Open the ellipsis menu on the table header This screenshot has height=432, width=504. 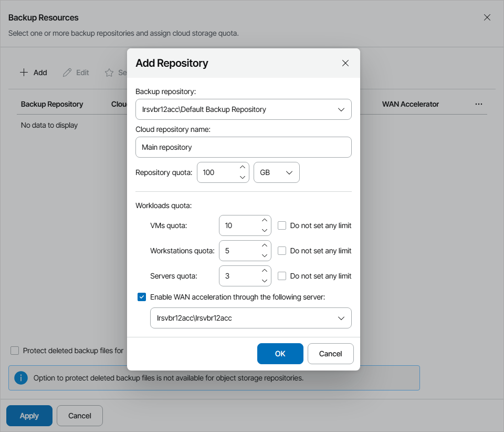[478, 104]
